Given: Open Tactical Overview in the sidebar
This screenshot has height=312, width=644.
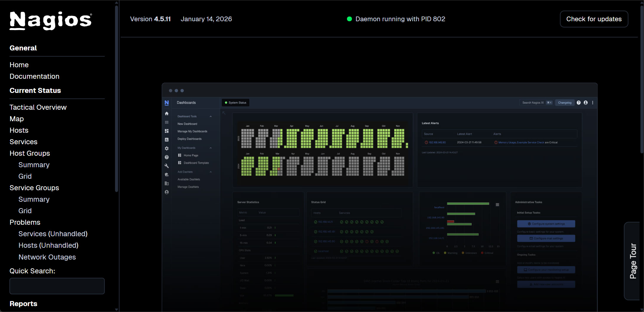Looking at the screenshot, I should (x=38, y=107).
